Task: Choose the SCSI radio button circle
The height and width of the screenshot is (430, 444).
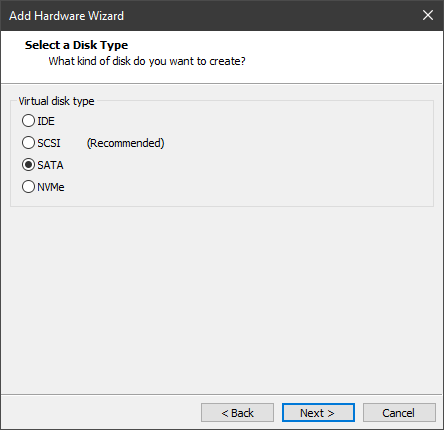Action: [x=28, y=143]
